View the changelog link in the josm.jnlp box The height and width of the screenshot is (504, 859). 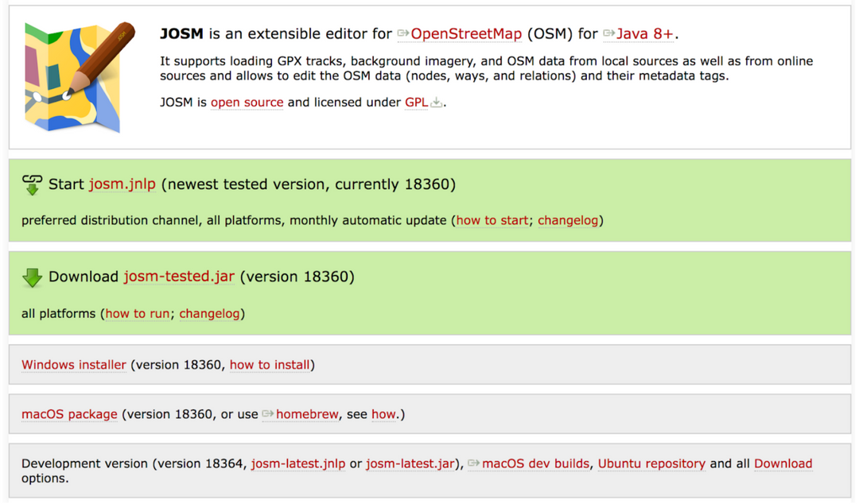click(568, 220)
